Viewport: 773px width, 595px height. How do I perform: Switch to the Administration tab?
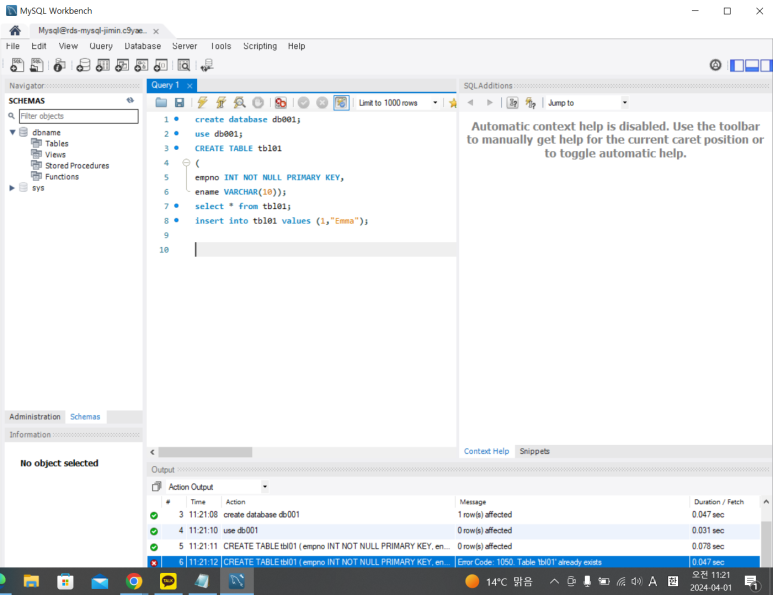(35, 417)
